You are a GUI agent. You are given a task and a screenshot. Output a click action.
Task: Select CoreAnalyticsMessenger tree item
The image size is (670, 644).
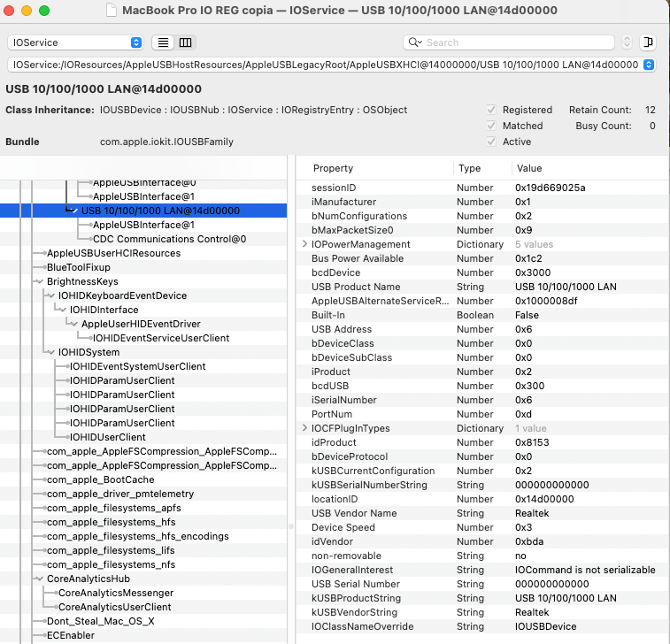pyautogui.click(x=116, y=593)
